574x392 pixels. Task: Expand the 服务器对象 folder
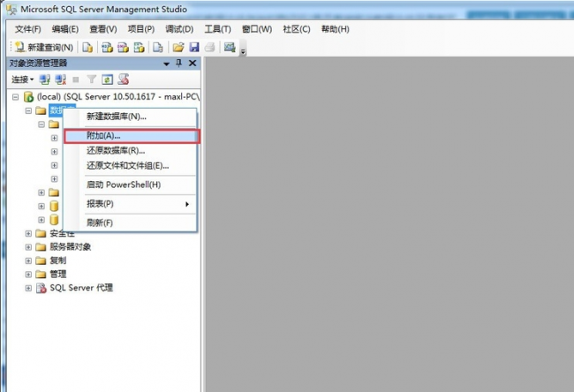pyautogui.click(x=28, y=247)
